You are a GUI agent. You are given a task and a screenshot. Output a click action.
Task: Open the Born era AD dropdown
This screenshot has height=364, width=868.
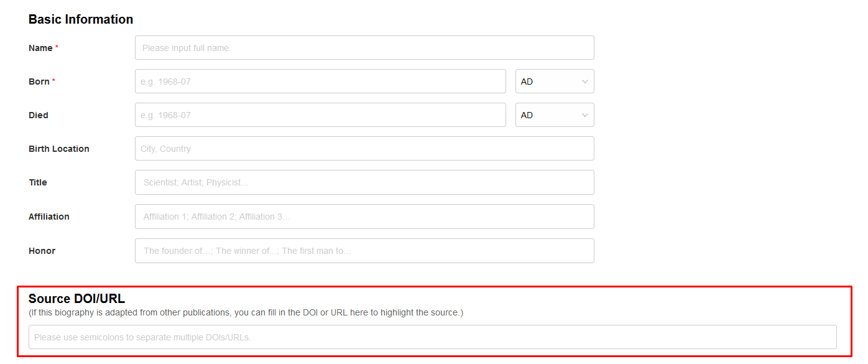[x=555, y=82]
